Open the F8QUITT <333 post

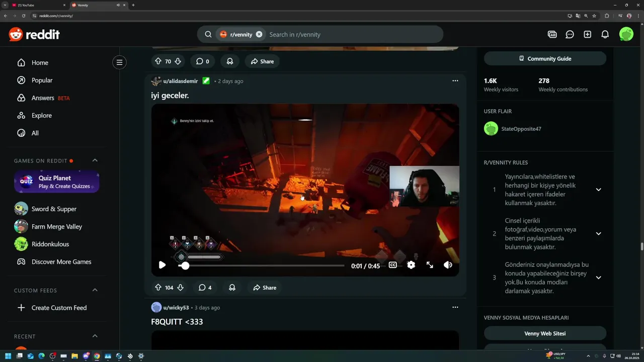tap(177, 322)
